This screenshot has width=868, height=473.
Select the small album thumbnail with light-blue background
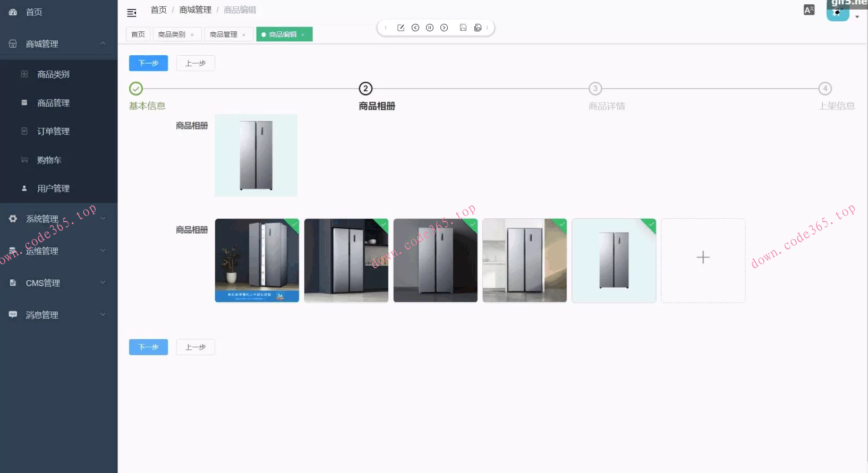coord(614,261)
